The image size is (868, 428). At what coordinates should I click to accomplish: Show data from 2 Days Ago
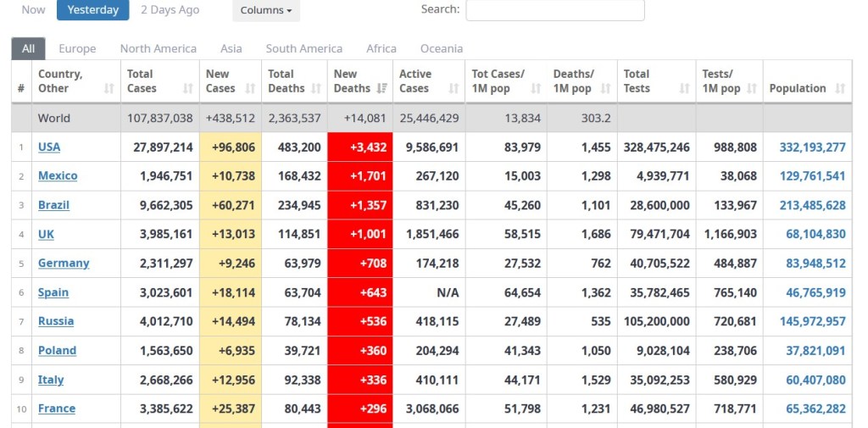click(x=170, y=10)
